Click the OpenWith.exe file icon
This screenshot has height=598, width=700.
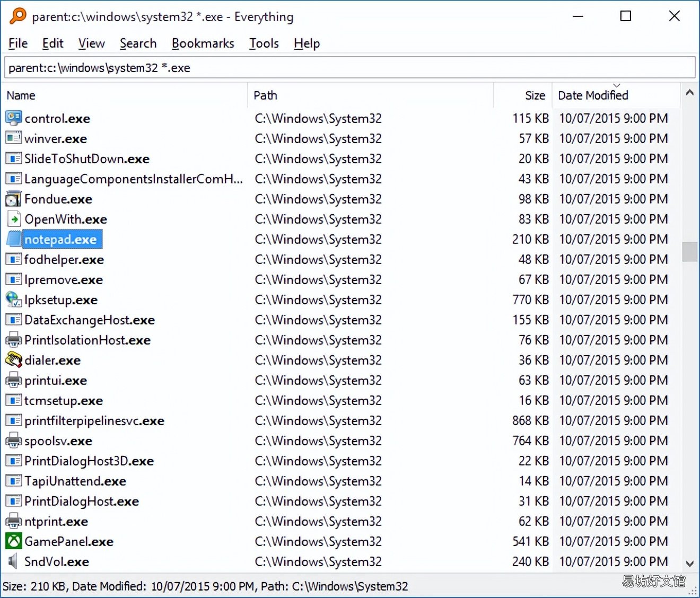pyautogui.click(x=13, y=219)
